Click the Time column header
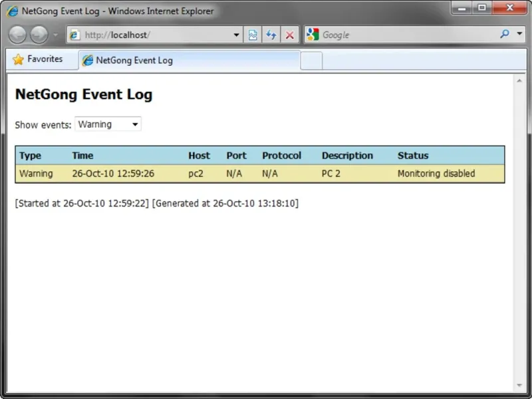This screenshot has width=532, height=399. pos(82,156)
